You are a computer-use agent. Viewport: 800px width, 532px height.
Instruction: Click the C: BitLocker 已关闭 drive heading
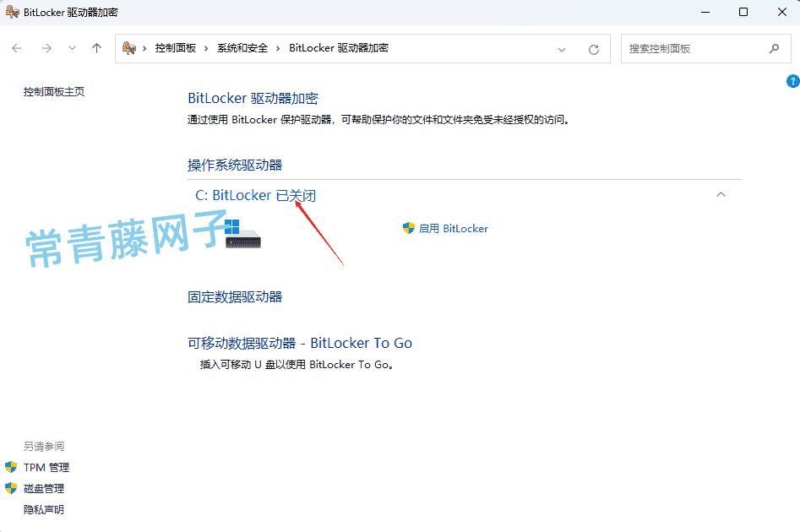pyautogui.click(x=256, y=195)
